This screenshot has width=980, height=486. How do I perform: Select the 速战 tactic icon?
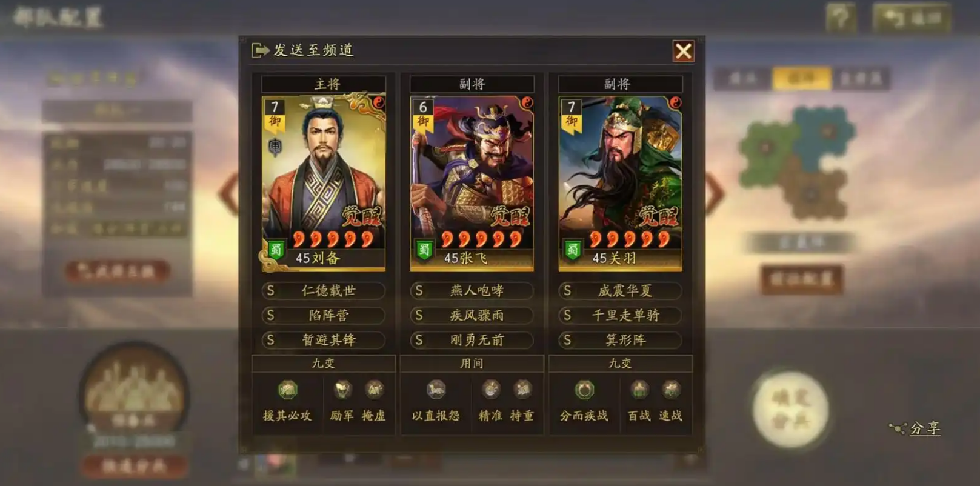tap(670, 390)
